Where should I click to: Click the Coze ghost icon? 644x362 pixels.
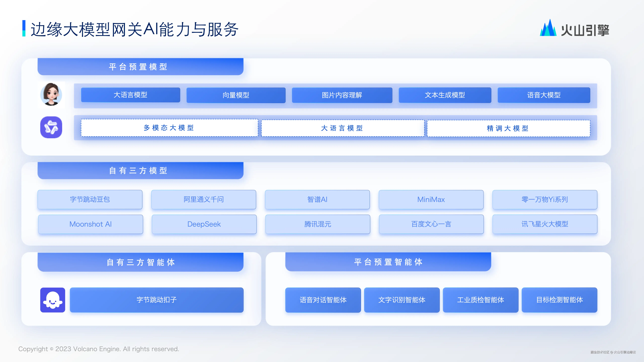[52, 300]
